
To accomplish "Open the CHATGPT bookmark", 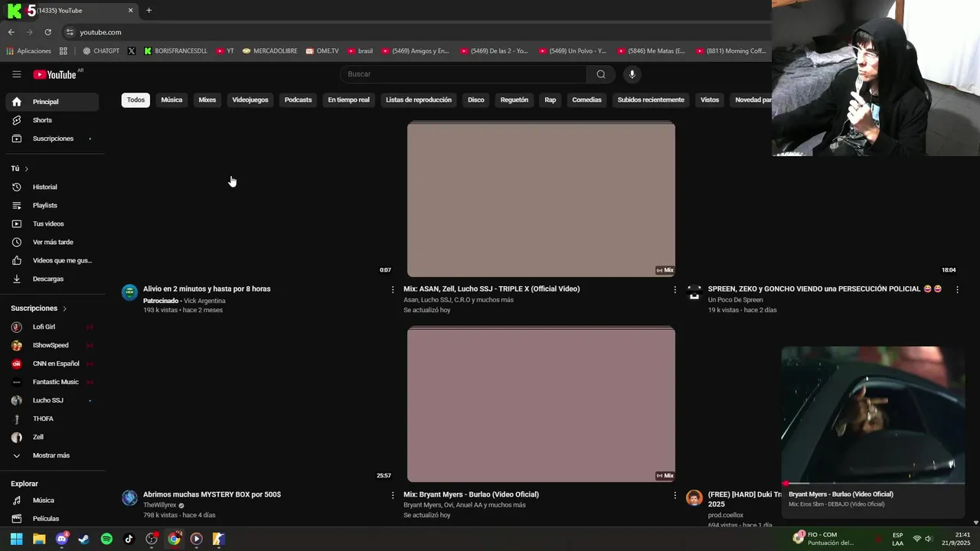I will pos(101,51).
